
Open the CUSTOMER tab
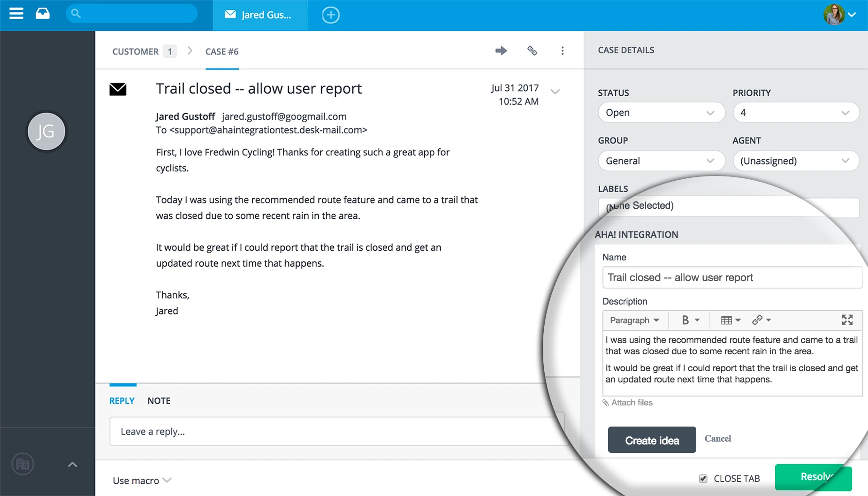coord(135,52)
